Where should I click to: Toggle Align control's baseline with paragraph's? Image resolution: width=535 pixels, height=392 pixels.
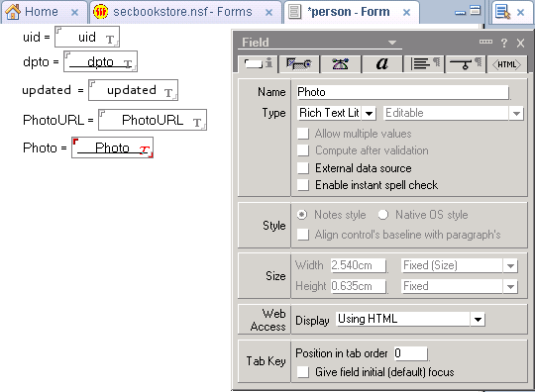point(303,235)
